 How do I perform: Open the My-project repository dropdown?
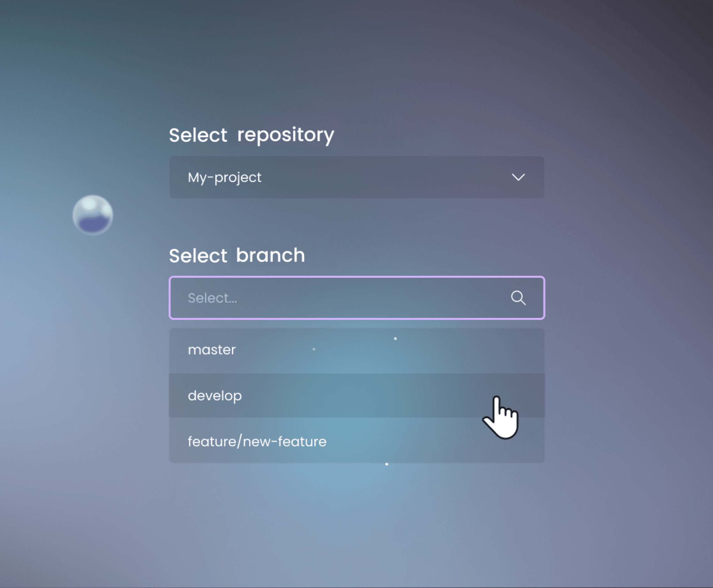tap(356, 177)
